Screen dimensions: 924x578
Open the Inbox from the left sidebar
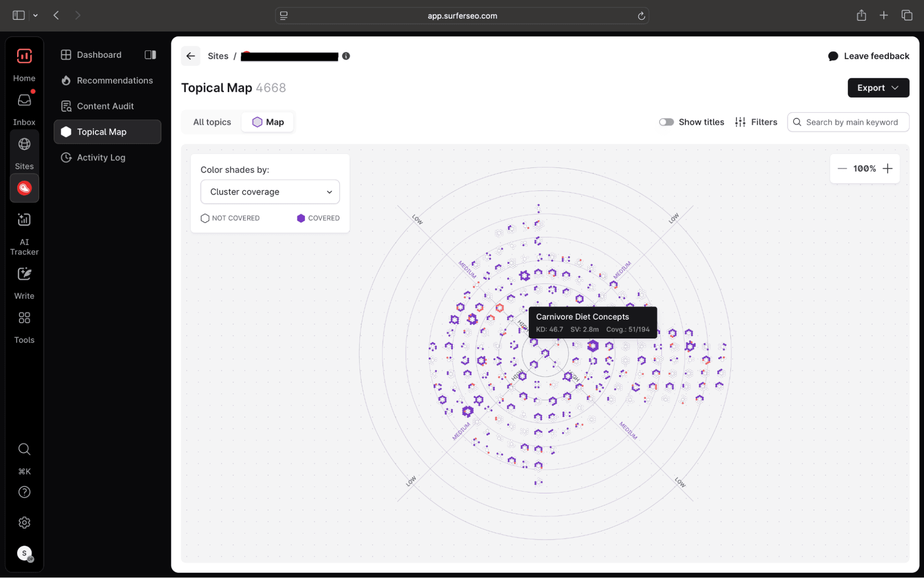[x=24, y=100]
